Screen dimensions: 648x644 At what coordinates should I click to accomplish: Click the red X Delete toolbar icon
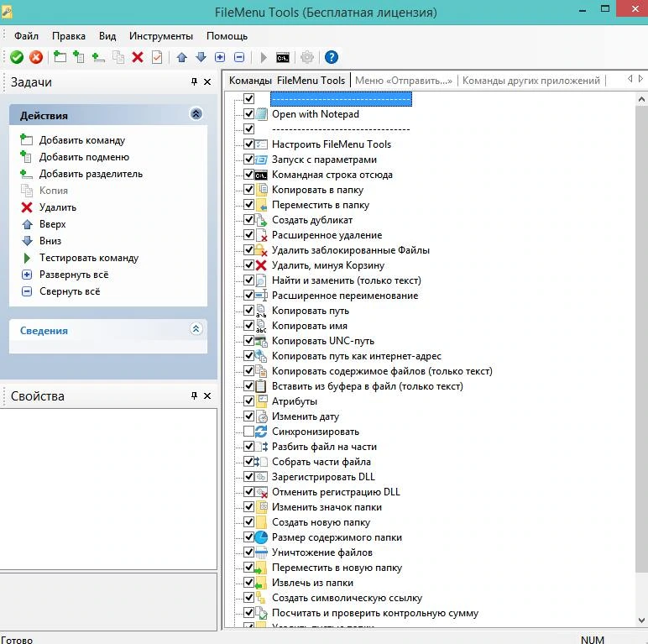[x=138, y=57]
